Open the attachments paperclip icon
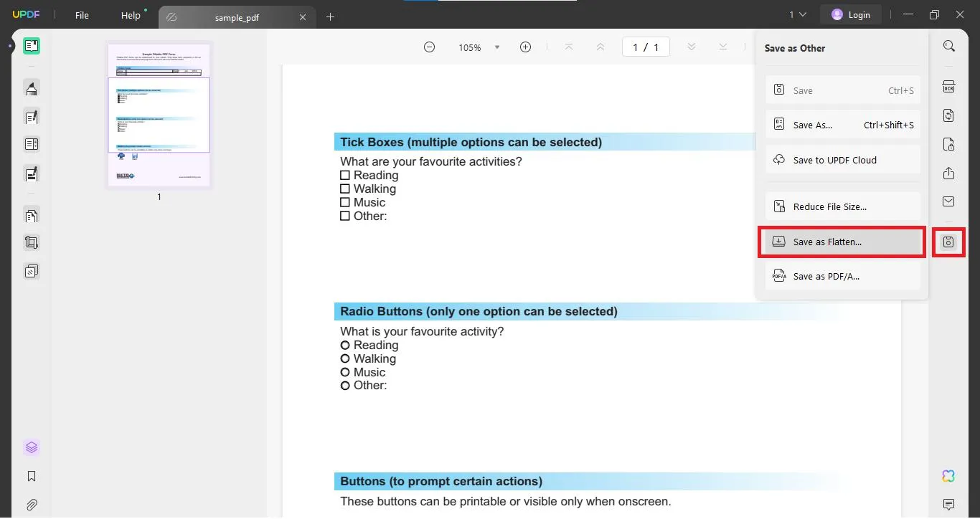This screenshot has height=519, width=980. pyautogui.click(x=31, y=505)
